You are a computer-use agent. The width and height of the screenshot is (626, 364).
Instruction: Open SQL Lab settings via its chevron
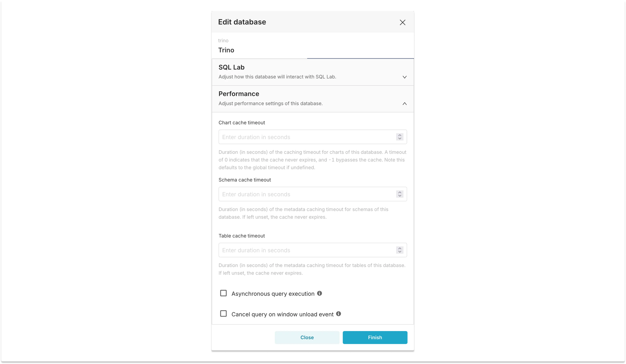click(x=404, y=77)
